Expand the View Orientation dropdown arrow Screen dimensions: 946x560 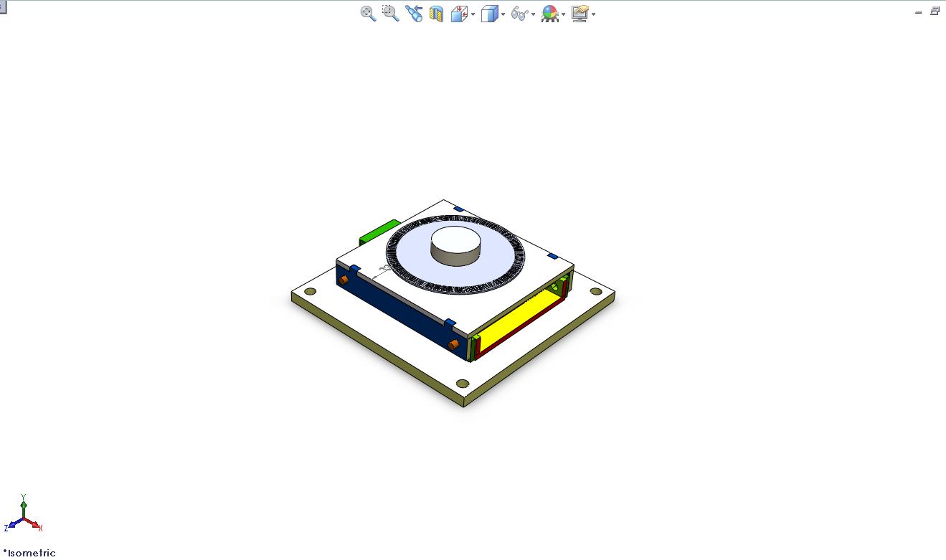[x=473, y=14]
